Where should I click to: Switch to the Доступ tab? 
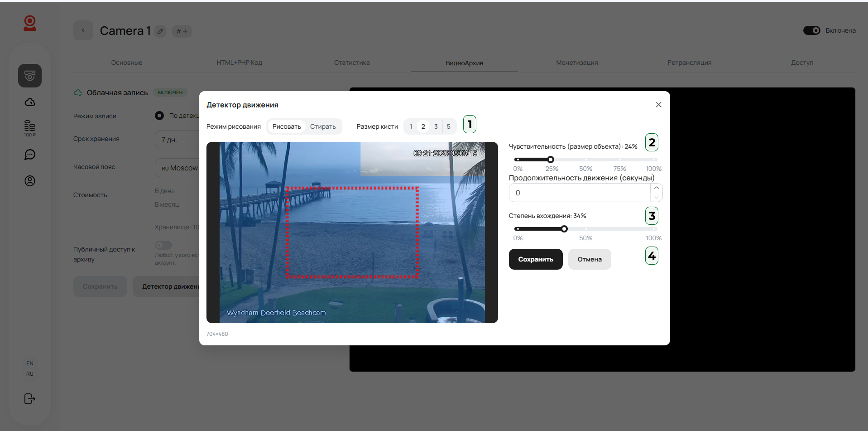802,63
